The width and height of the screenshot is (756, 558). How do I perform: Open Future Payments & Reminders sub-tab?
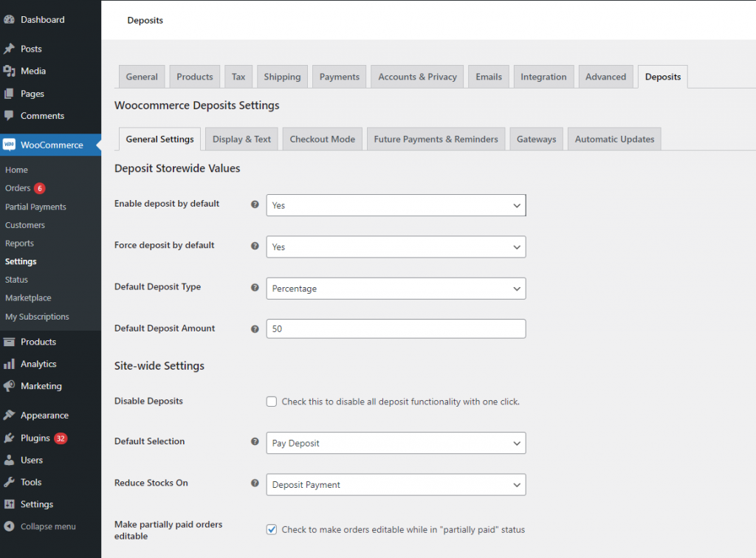[436, 139]
